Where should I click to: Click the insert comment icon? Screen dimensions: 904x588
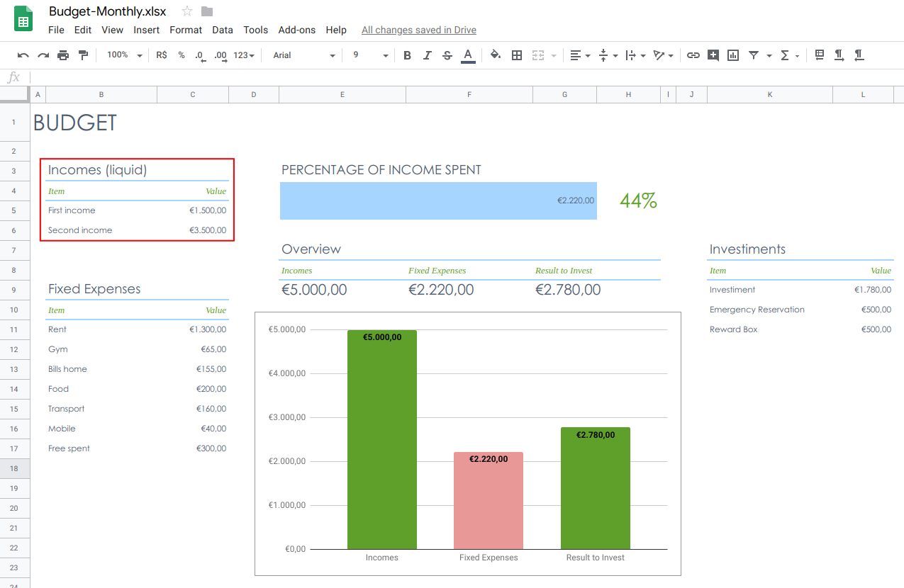coord(713,55)
